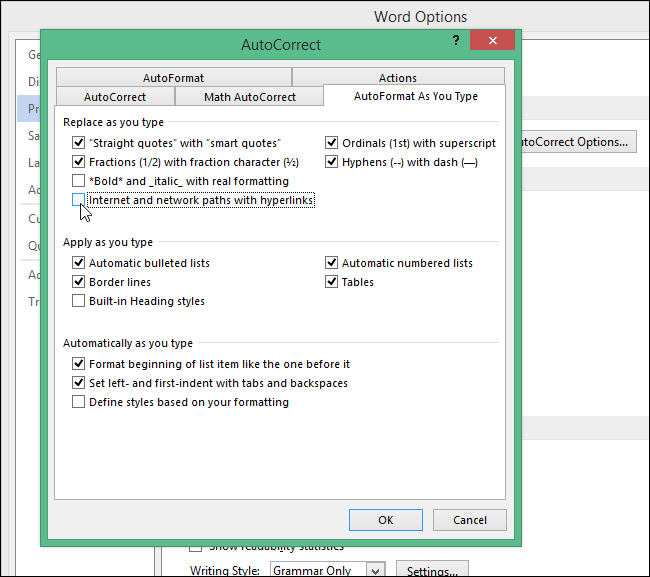Image resolution: width=650 pixels, height=577 pixels.
Task: Toggle Fractions with fraction character checkbox
Action: pyautogui.click(x=79, y=162)
